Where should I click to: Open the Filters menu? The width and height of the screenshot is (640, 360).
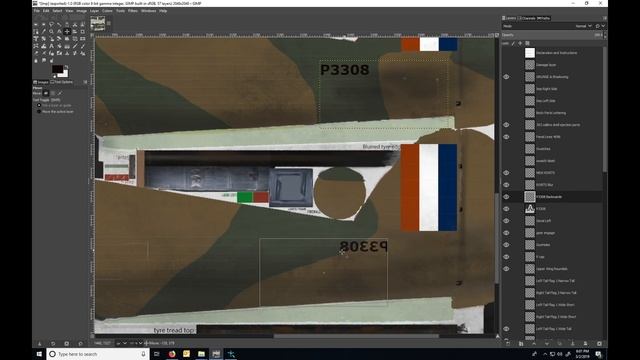click(x=133, y=11)
